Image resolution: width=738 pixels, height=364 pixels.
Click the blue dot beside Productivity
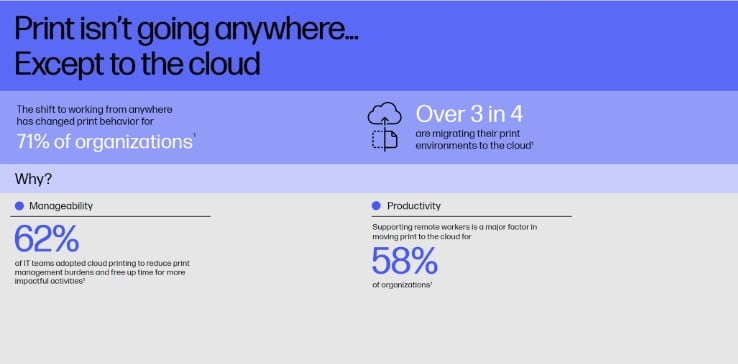376,206
